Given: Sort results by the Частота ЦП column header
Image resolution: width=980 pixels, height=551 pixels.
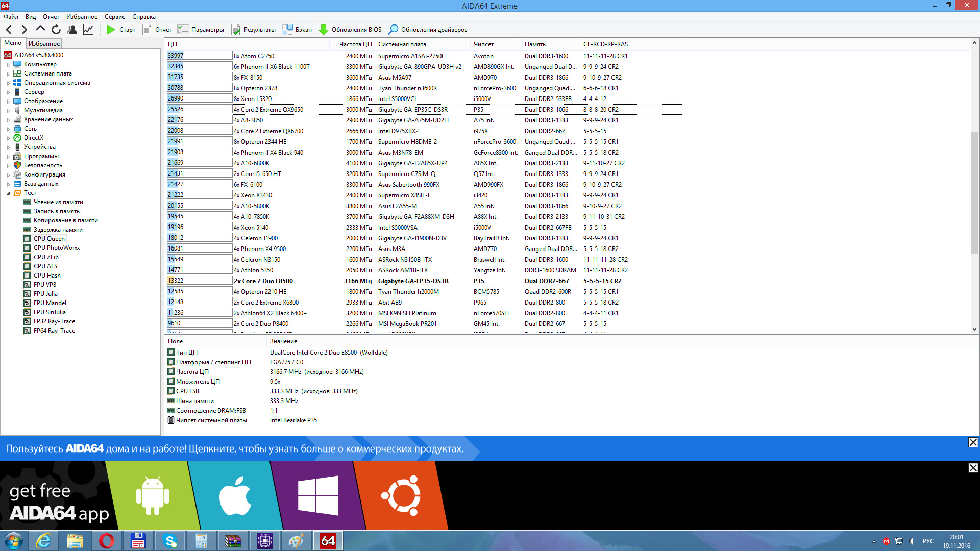Looking at the screenshot, I should coord(352,44).
